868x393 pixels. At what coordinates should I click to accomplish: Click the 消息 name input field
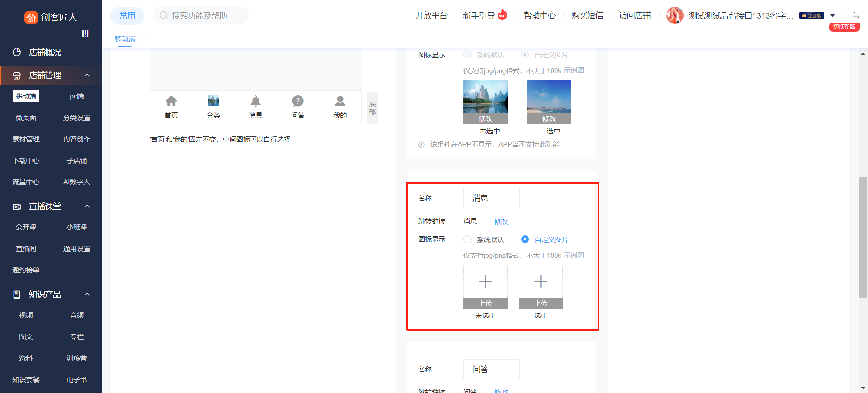[x=491, y=198]
